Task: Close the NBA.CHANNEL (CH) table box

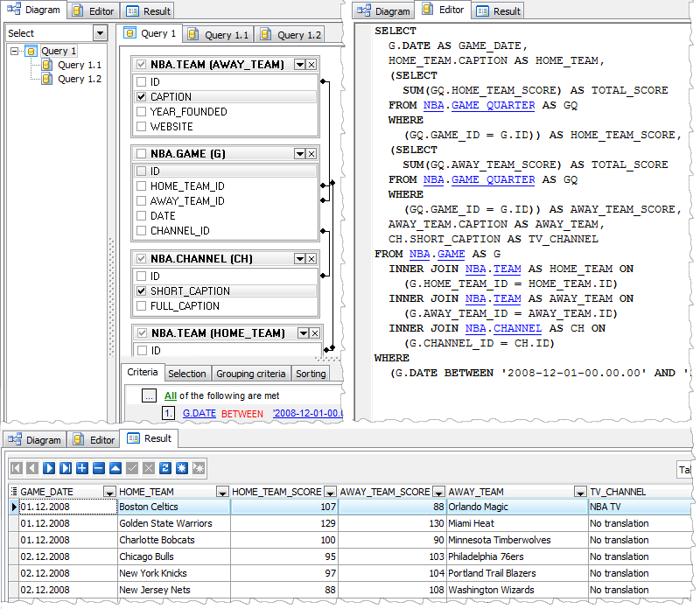Action: pos(311,259)
